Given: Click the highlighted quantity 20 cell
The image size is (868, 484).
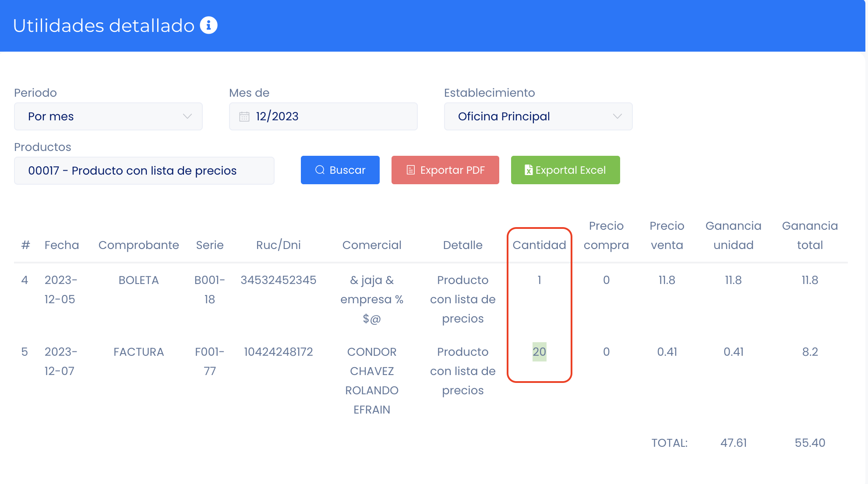Looking at the screenshot, I should (x=539, y=352).
